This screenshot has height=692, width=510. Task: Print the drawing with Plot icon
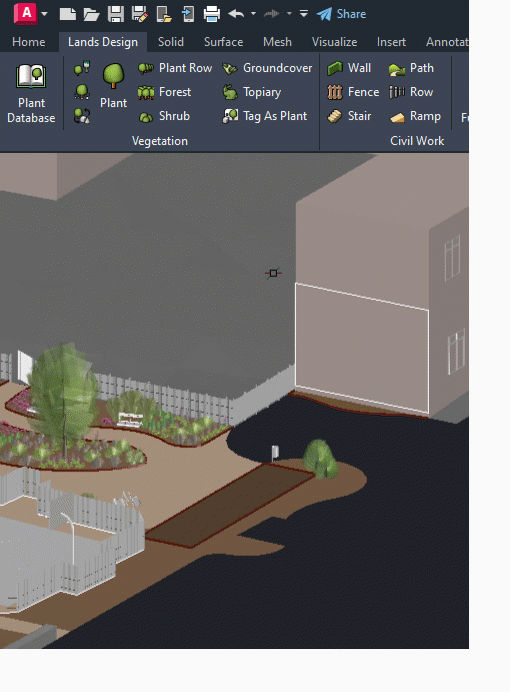[x=212, y=14]
